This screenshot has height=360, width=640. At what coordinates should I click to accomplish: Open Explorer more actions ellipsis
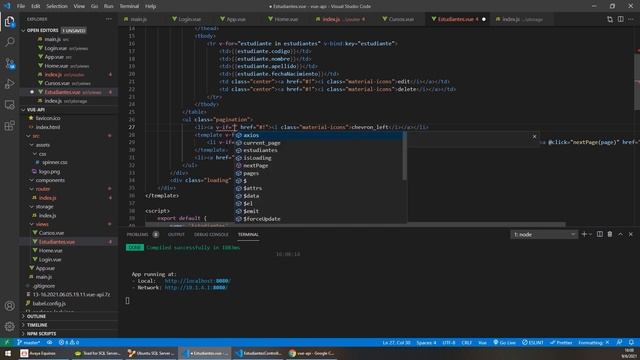click(x=109, y=19)
